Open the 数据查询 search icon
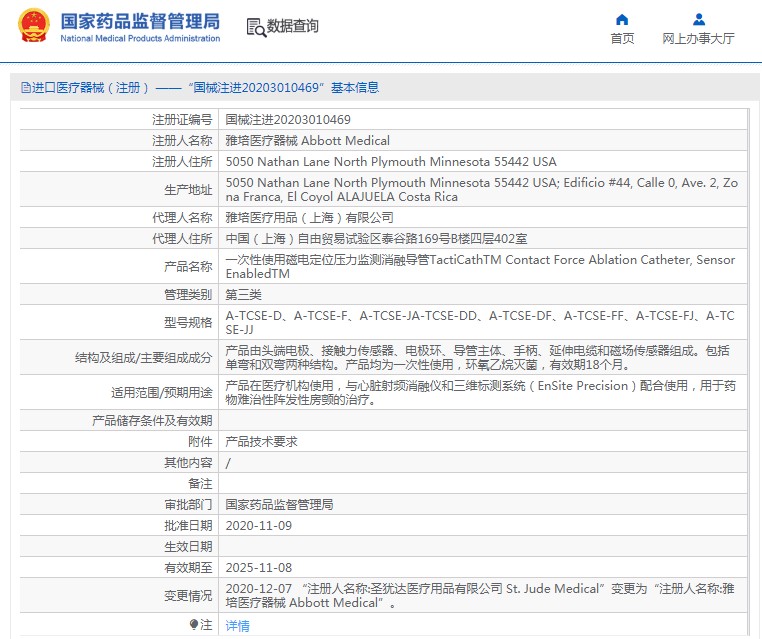The height and width of the screenshot is (639, 762). click(x=256, y=28)
